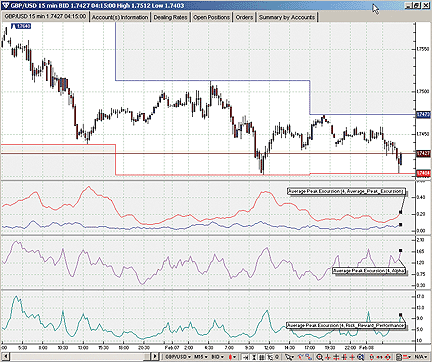The image size is (432, 362).
Task: Open the Open Positions tab
Action: (x=212, y=17)
